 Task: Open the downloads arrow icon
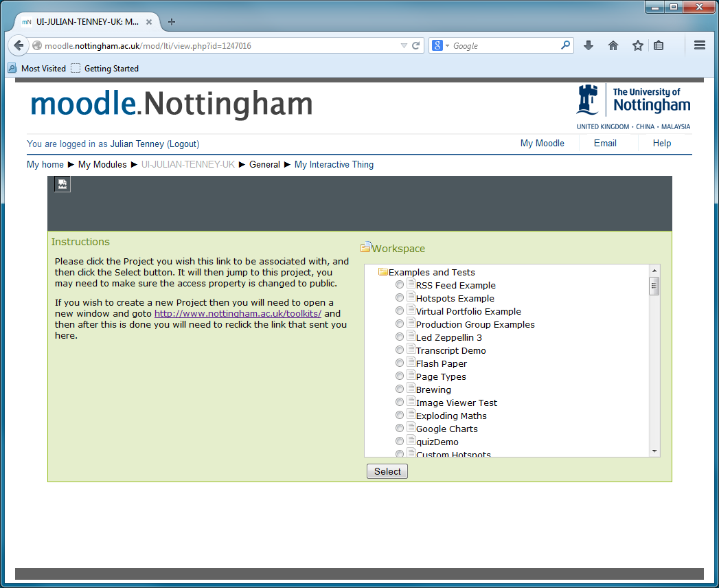(589, 45)
